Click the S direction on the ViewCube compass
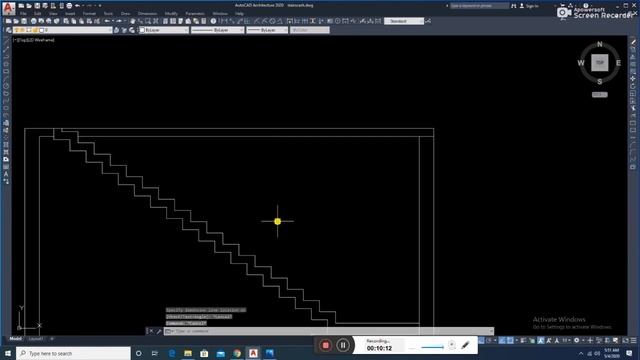The height and width of the screenshot is (360, 640). point(600,82)
